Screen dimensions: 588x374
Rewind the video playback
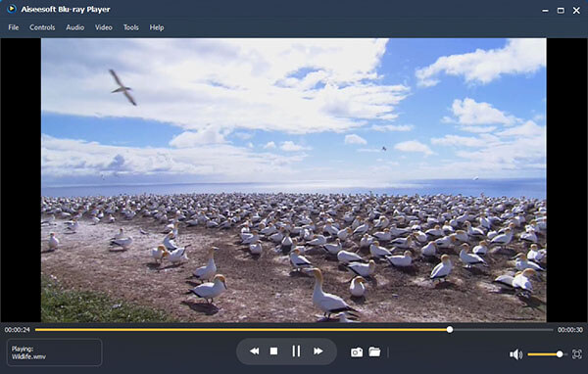point(254,351)
